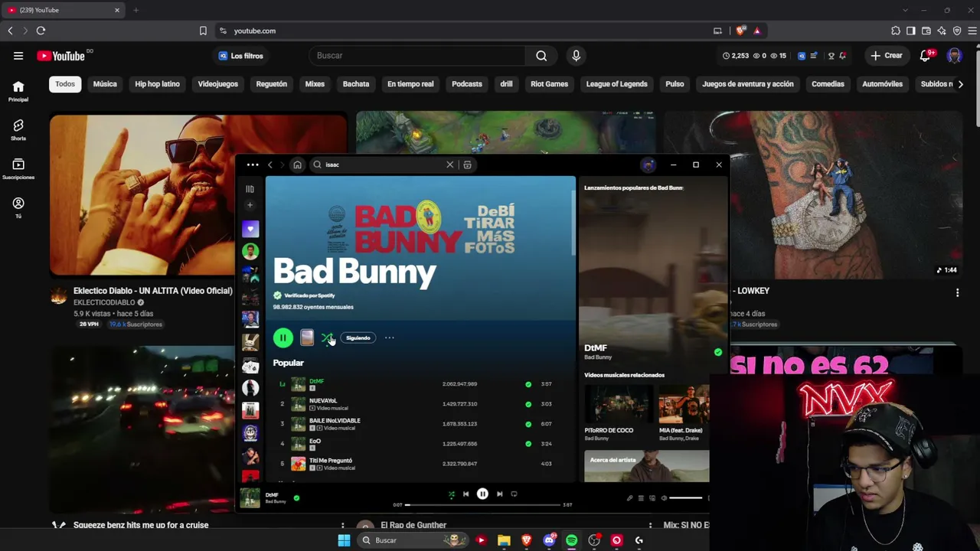Toggle shuffle in the Spotify player bar
The width and height of the screenshot is (980, 551).
[x=452, y=494]
